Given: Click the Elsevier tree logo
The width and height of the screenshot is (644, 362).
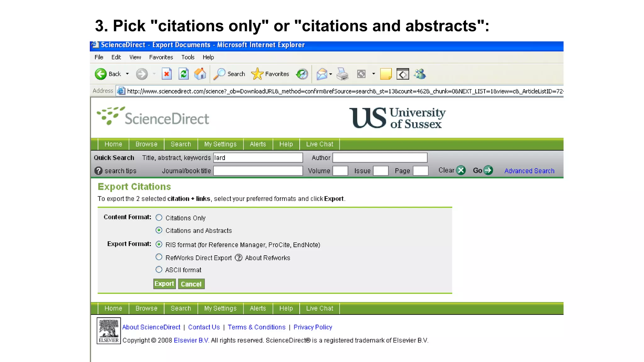Looking at the screenshot, I should coord(109,331).
